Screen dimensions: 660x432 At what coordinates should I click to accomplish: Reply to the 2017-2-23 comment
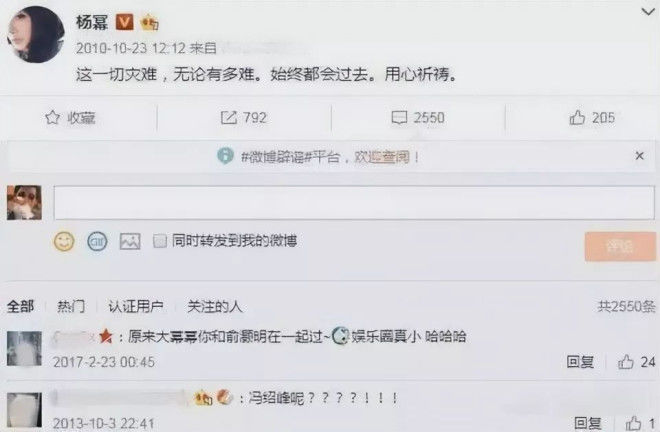[x=580, y=362]
